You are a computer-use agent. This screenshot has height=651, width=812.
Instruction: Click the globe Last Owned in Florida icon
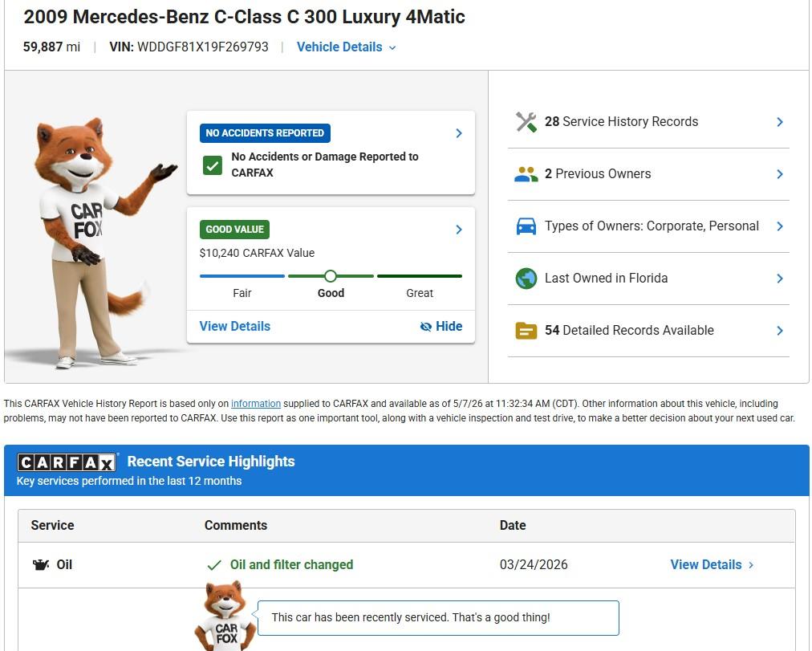coord(526,278)
